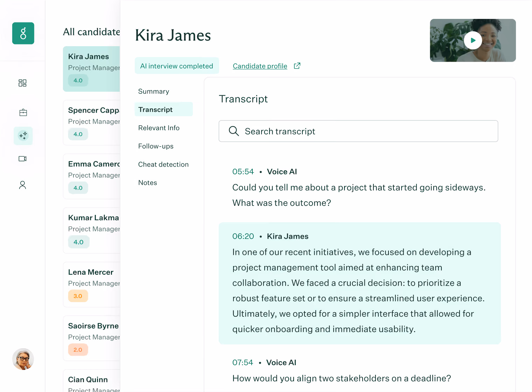Open the person profile icon in sidebar

pyautogui.click(x=22, y=185)
